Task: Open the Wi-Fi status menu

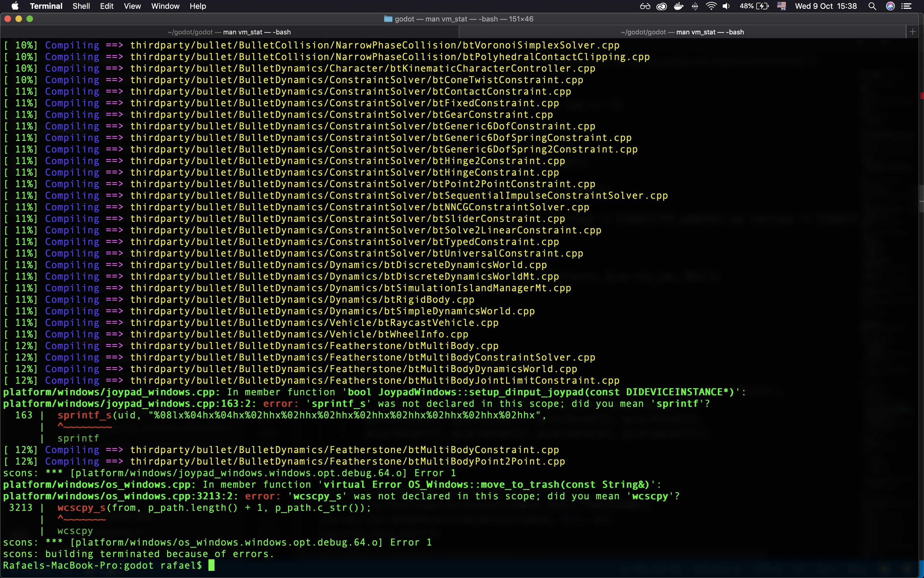Action: [711, 6]
